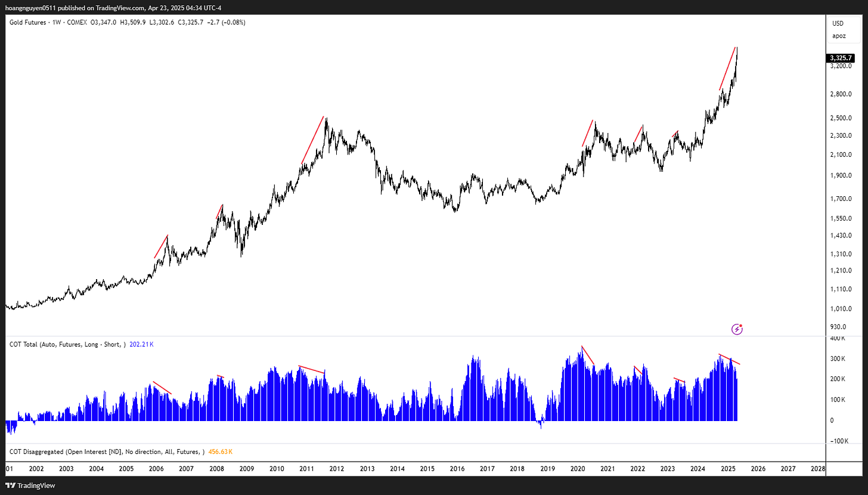
Task: Click the 1,010.0 price axis label
Action: [x=842, y=309]
